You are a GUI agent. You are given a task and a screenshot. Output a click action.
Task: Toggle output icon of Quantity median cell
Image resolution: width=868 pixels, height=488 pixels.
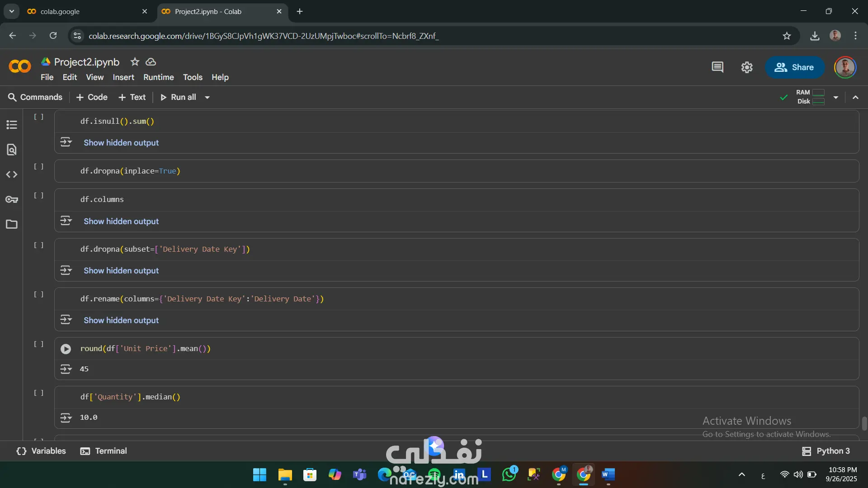[x=66, y=418]
